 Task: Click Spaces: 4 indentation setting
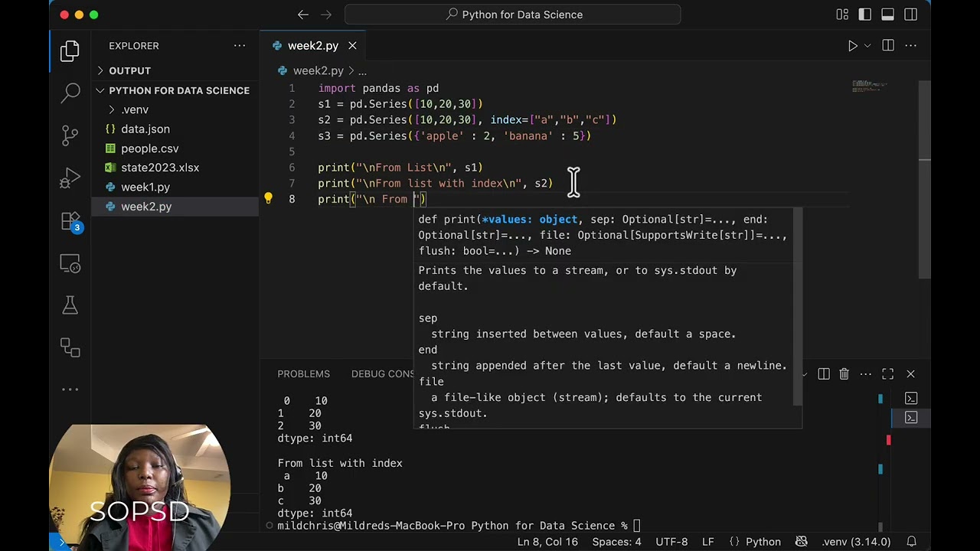[x=616, y=542]
